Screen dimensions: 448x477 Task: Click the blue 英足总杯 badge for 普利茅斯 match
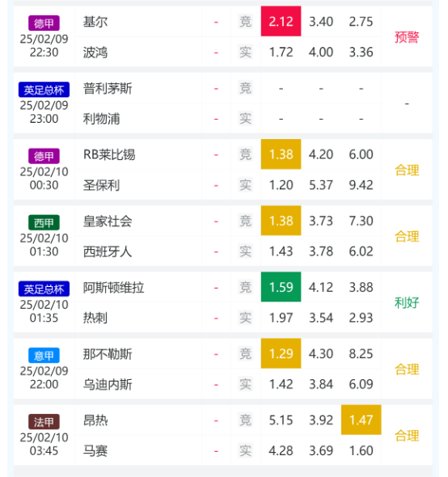pyautogui.click(x=44, y=90)
